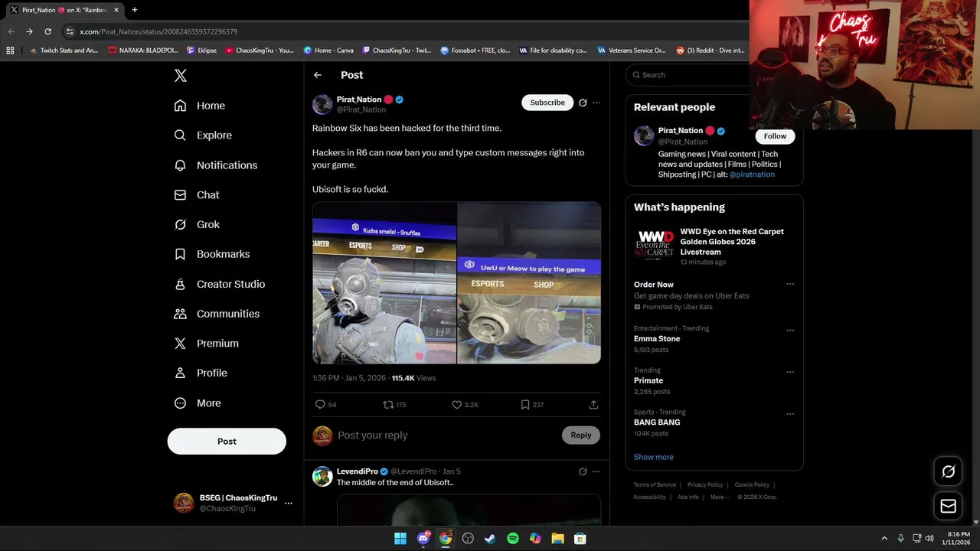Open the Home - Canva bookmark
The width and height of the screenshot is (980, 551).
click(x=328, y=51)
